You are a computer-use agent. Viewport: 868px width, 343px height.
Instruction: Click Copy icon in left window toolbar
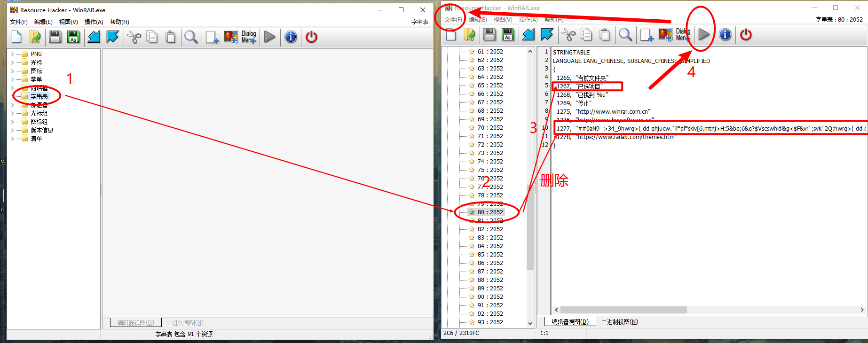[x=152, y=37]
